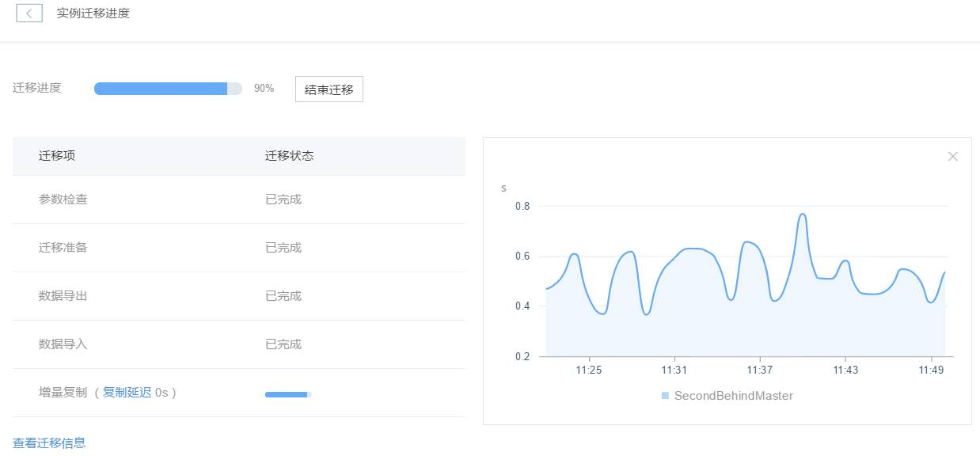Click the 90% migration progress bar

click(168, 89)
